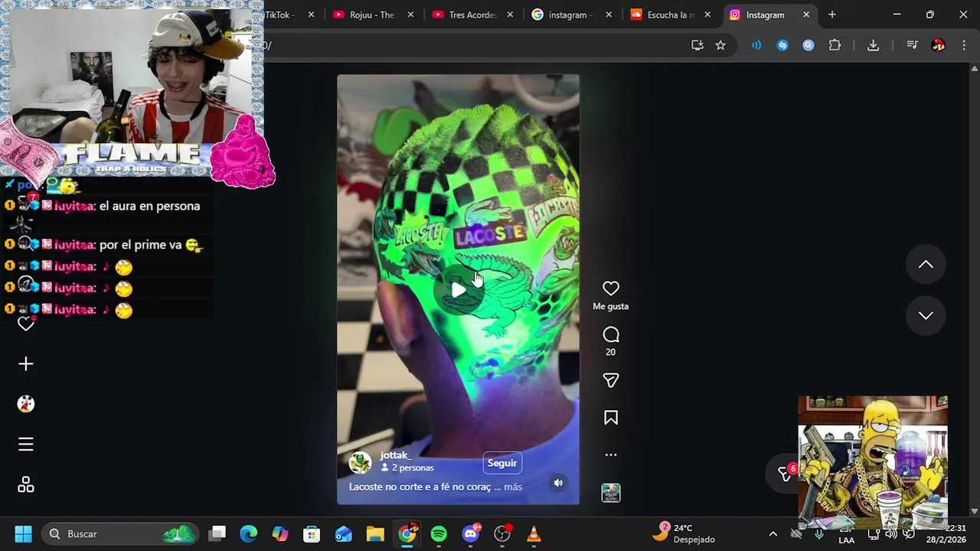Open the reel's comments bubble

(x=610, y=334)
